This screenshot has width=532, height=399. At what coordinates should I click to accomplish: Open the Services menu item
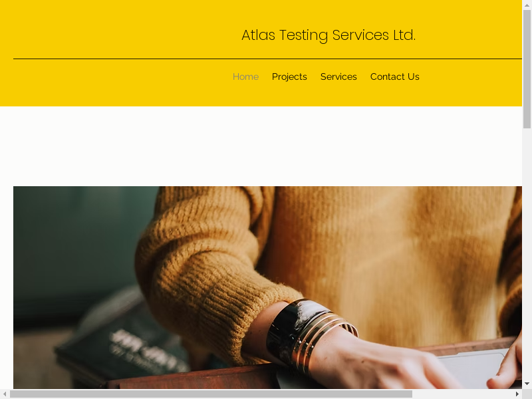click(x=338, y=76)
